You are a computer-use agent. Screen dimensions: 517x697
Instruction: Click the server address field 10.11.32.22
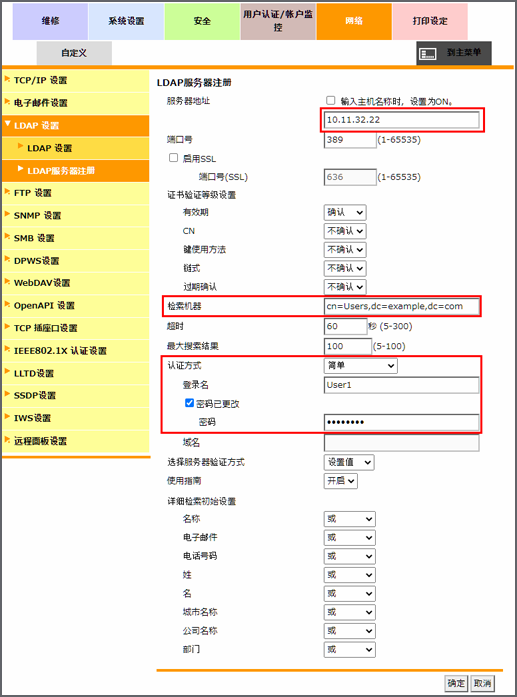click(402, 120)
